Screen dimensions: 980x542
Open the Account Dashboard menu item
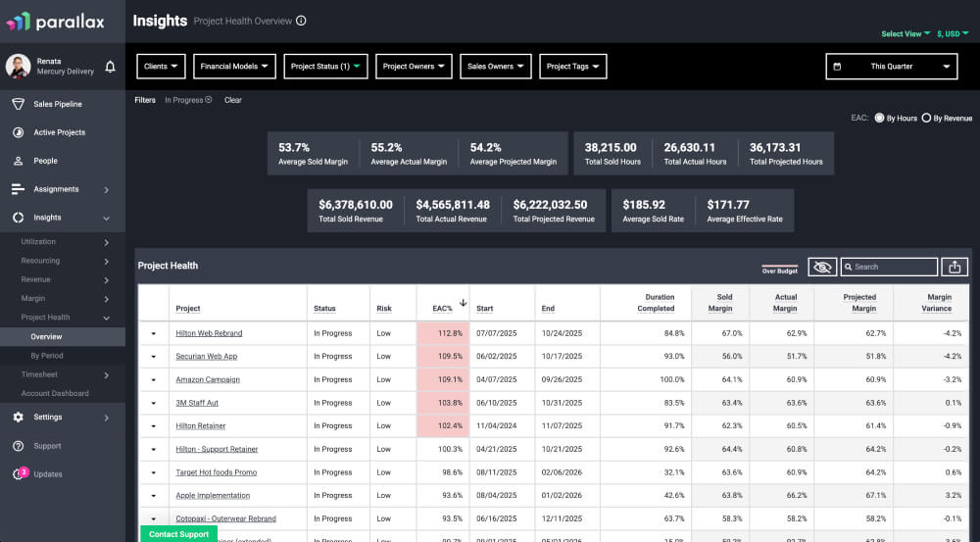tap(55, 394)
